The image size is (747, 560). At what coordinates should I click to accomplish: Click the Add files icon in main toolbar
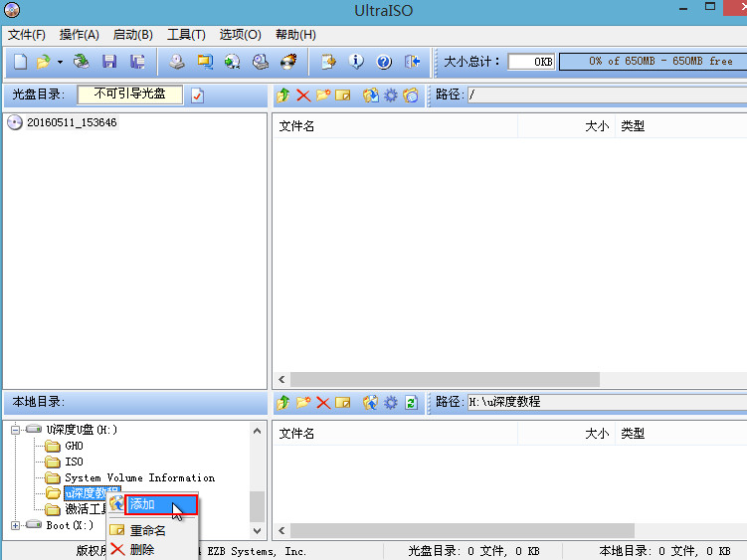(328, 62)
